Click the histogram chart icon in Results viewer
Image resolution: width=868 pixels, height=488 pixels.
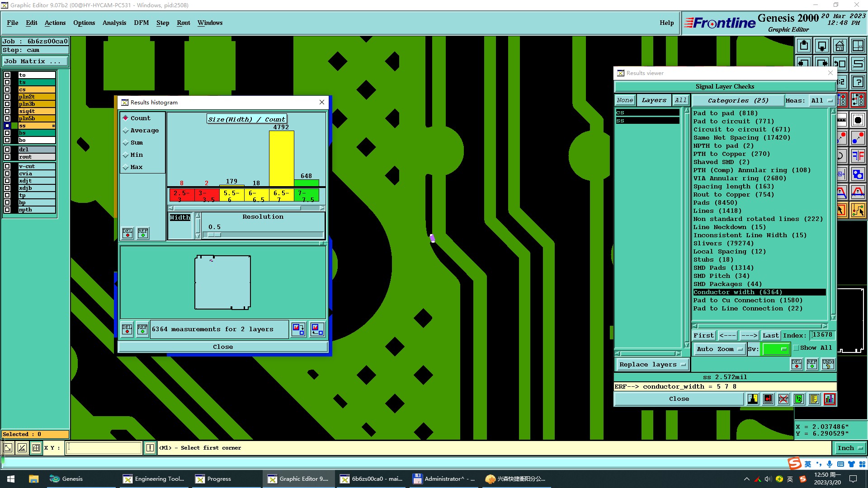[830, 399]
